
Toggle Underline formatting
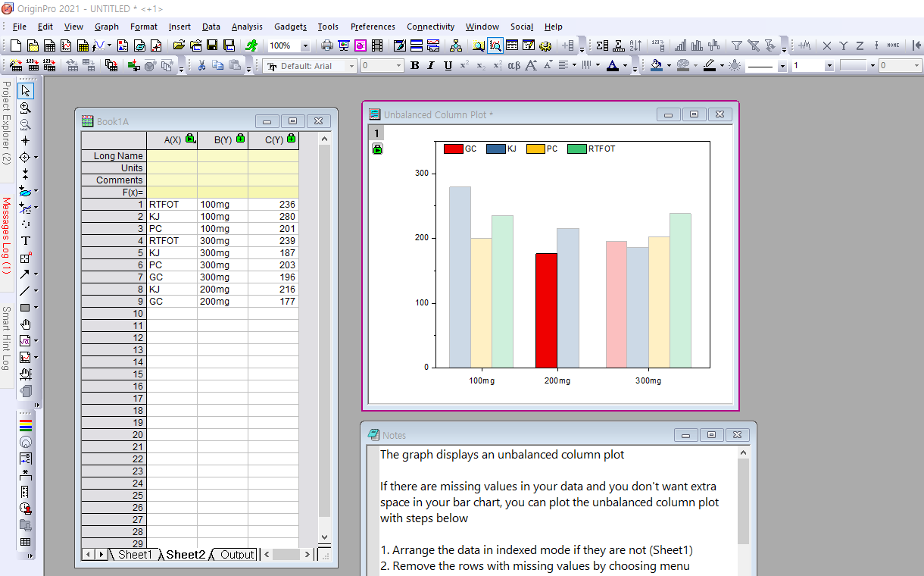pyautogui.click(x=448, y=66)
